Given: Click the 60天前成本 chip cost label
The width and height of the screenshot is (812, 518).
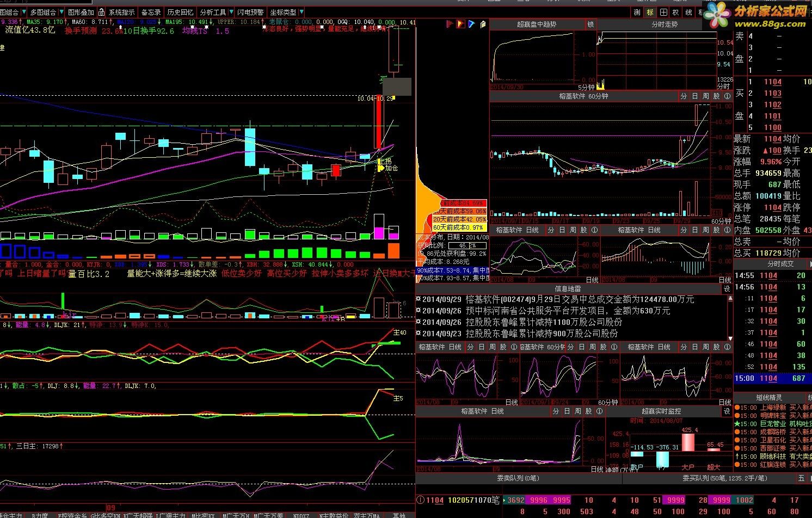Looking at the screenshot, I should 459,227.
